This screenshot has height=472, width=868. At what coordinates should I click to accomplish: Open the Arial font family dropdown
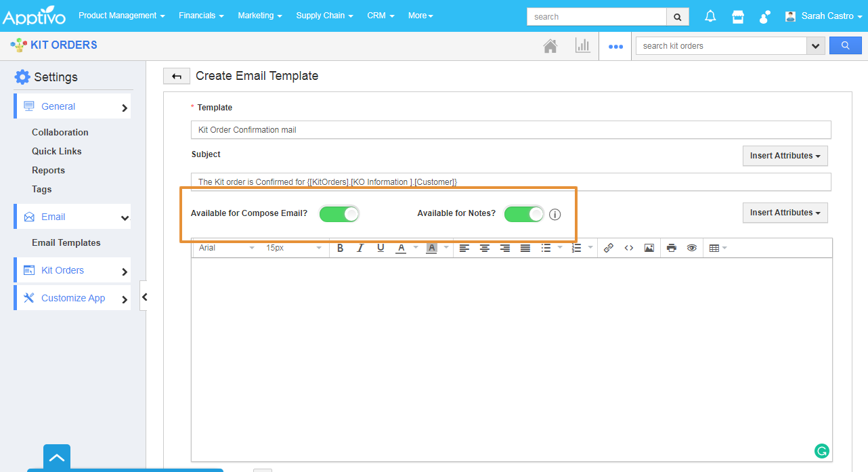[x=227, y=248]
